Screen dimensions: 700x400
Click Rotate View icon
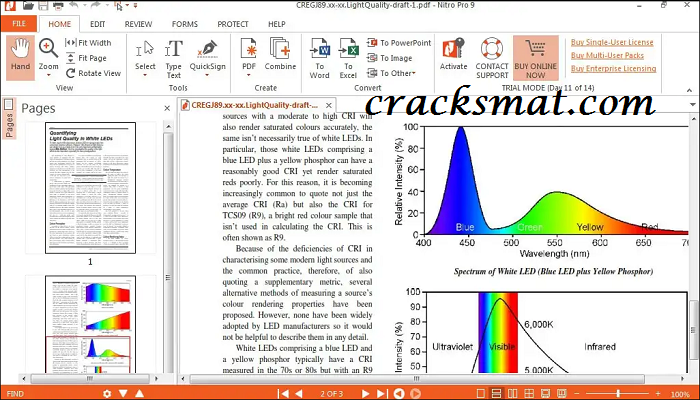point(71,73)
